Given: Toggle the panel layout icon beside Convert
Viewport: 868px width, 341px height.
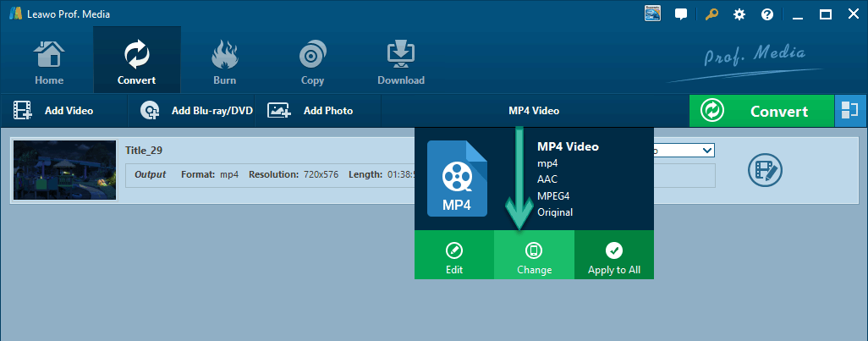Looking at the screenshot, I should 849,111.
